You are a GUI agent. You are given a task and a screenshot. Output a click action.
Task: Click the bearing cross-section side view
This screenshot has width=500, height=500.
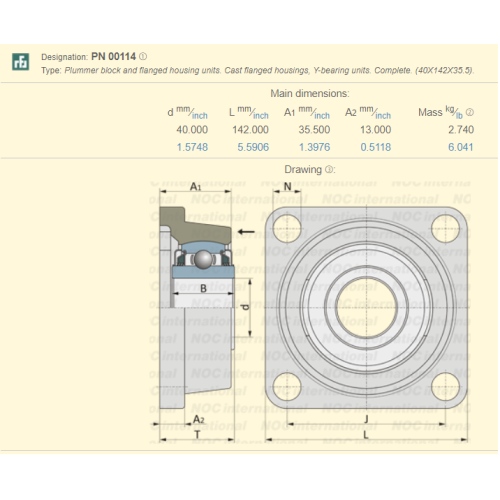pos(197,308)
